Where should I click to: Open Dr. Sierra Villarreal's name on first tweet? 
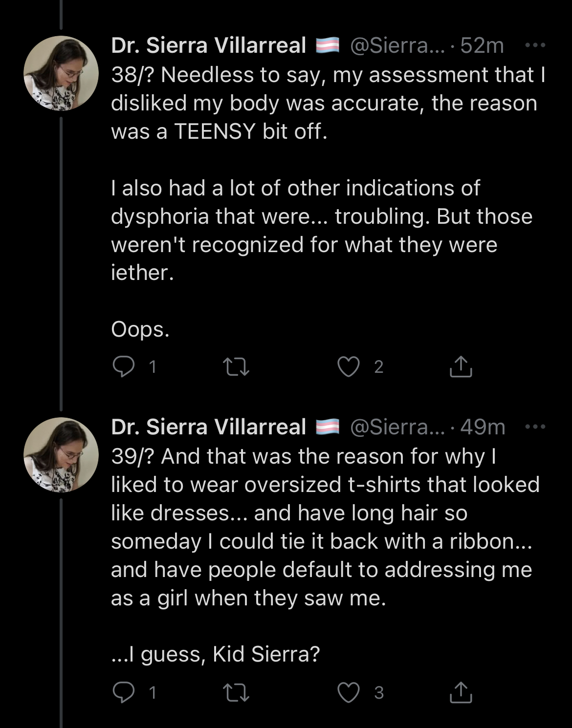click(x=208, y=45)
